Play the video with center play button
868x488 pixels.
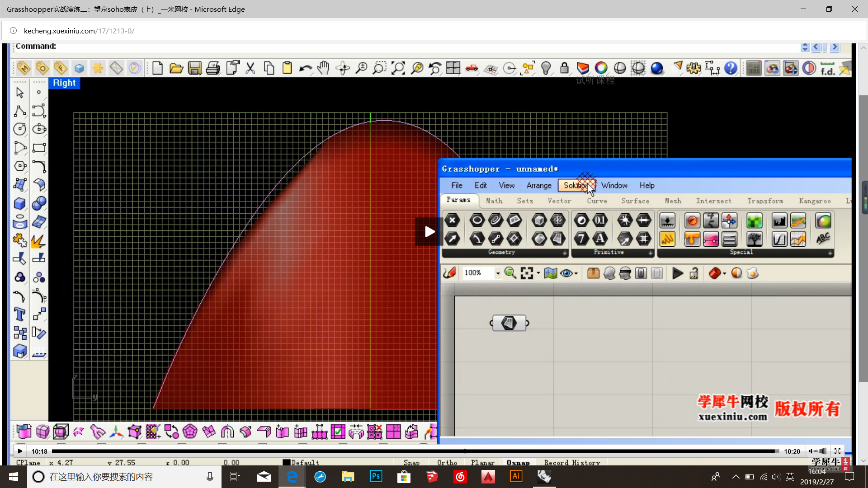click(429, 232)
